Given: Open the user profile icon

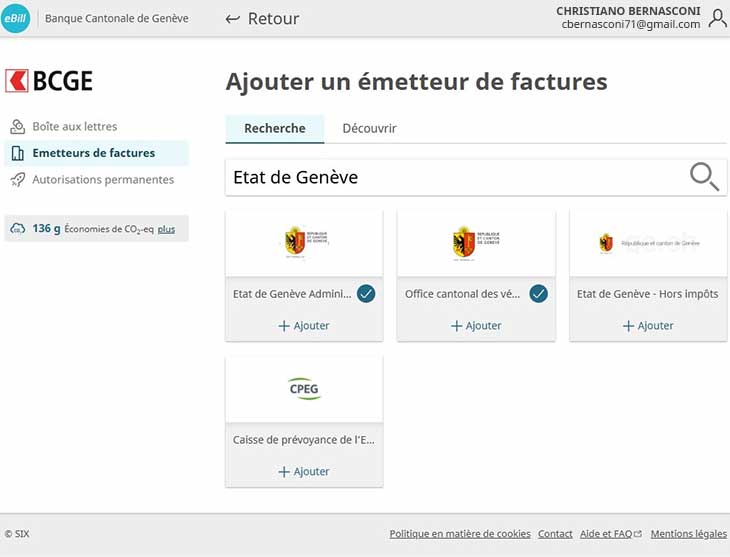Looking at the screenshot, I should point(717,18).
